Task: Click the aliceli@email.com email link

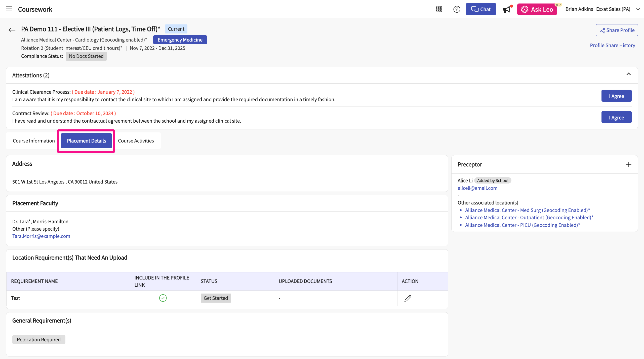Action: coord(477,188)
